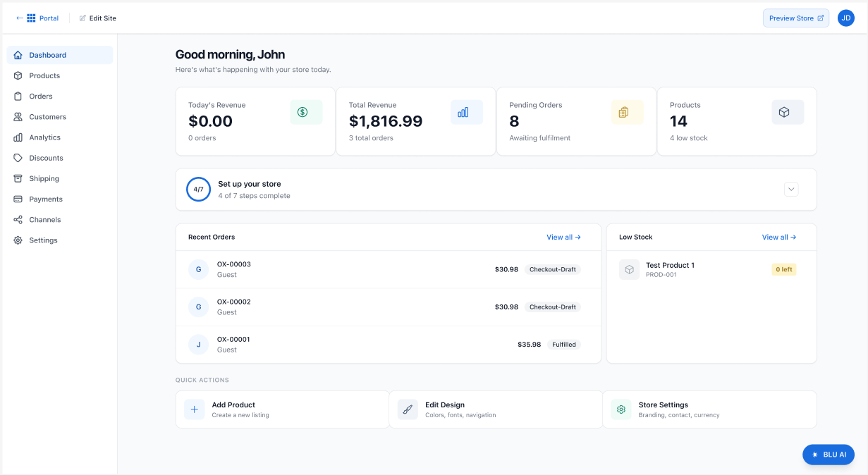Viewport: 868px width, 475px height.
Task: Click the 0 left stock badge
Action: tap(784, 269)
